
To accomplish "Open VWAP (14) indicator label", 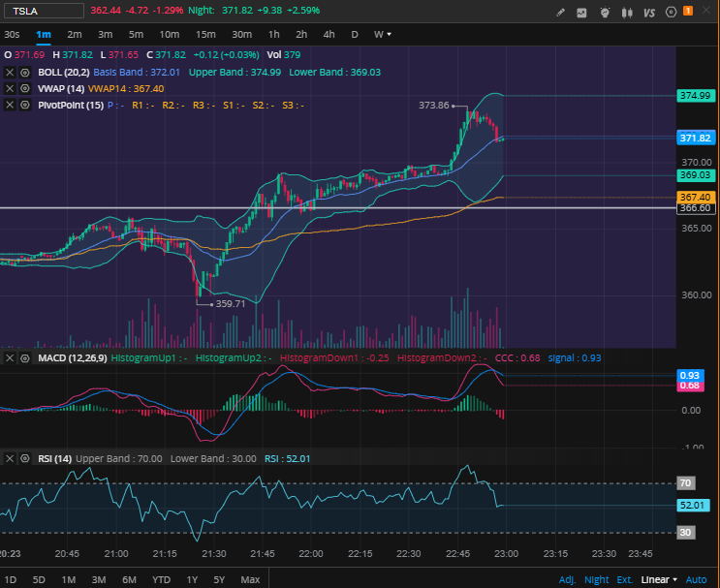I will [x=61, y=88].
